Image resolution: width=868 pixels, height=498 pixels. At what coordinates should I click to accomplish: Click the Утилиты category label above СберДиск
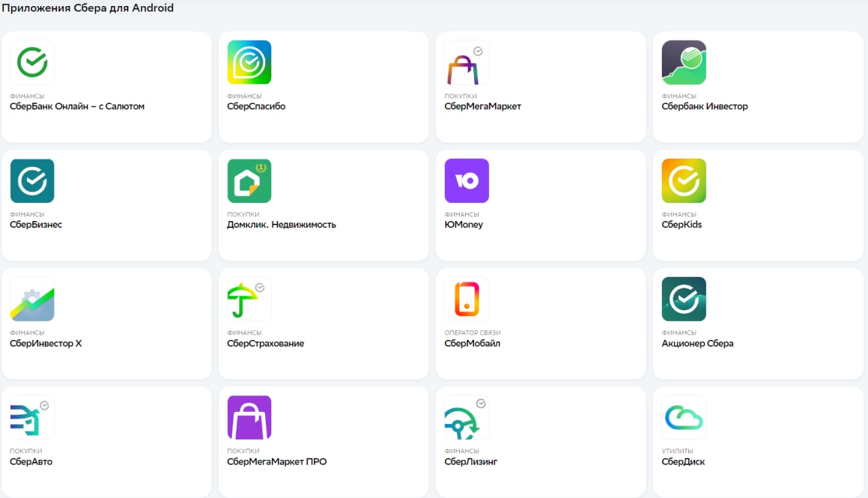pyautogui.click(x=677, y=451)
